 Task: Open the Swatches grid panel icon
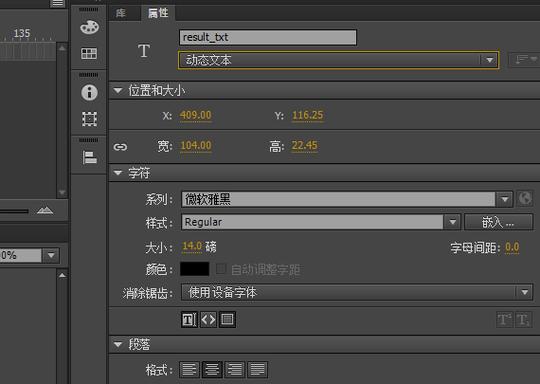point(89,53)
